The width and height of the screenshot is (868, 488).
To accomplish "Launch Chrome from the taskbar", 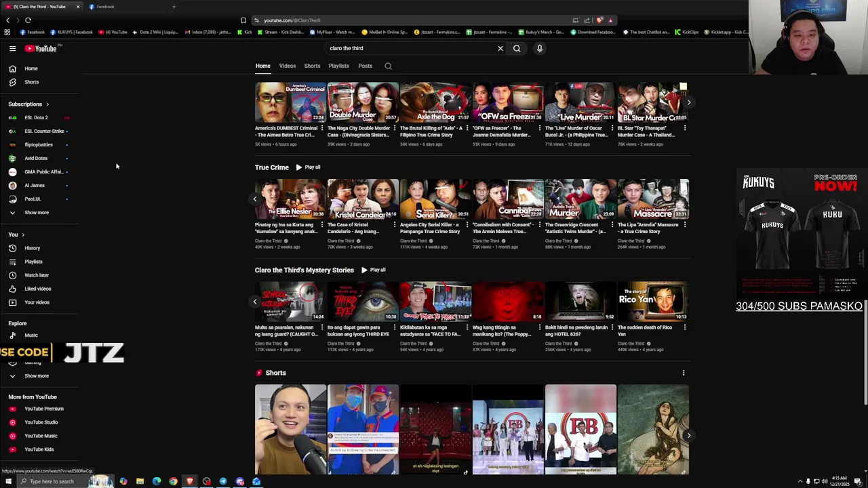I will [x=173, y=481].
